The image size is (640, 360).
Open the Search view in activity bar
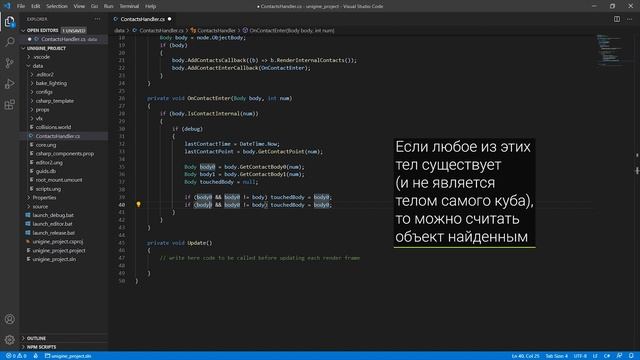9,42
